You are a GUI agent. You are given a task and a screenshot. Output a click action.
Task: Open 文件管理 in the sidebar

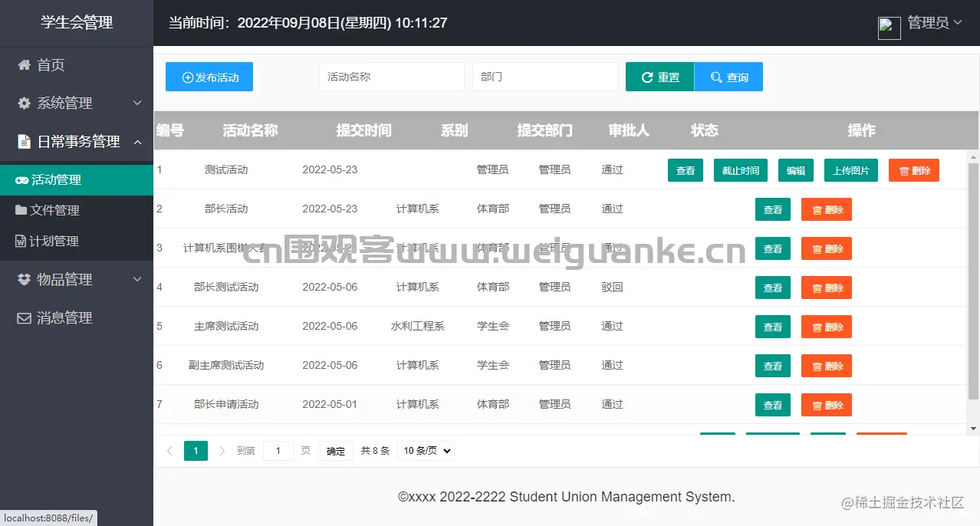77,210
